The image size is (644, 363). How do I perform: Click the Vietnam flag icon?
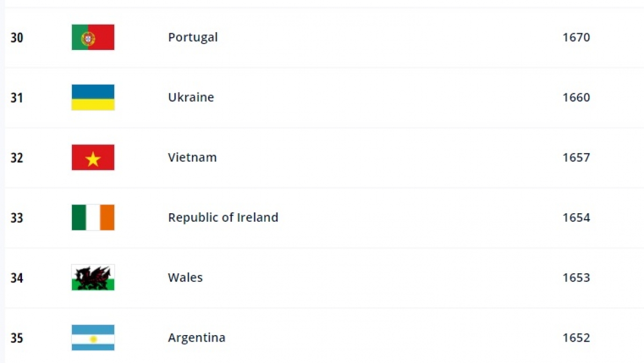[x=93, y=158]
